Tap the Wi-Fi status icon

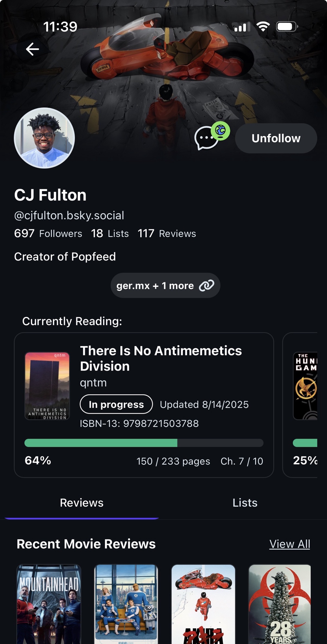263,27
